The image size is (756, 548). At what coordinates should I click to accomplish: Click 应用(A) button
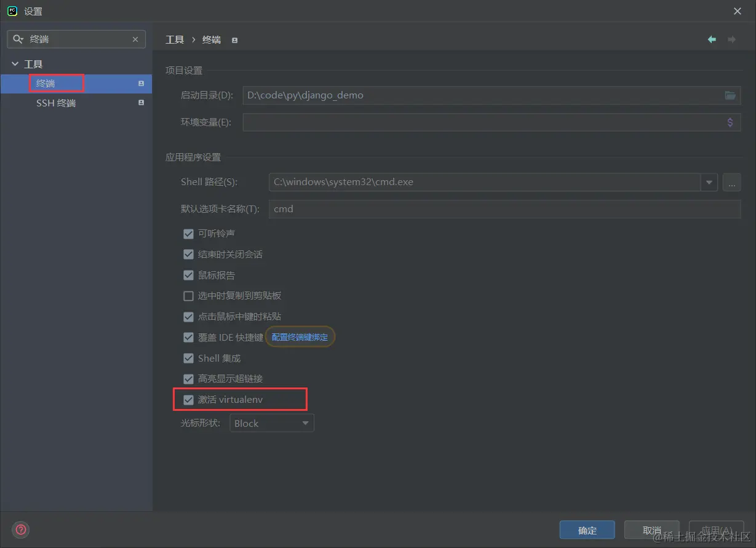[717, 530]
